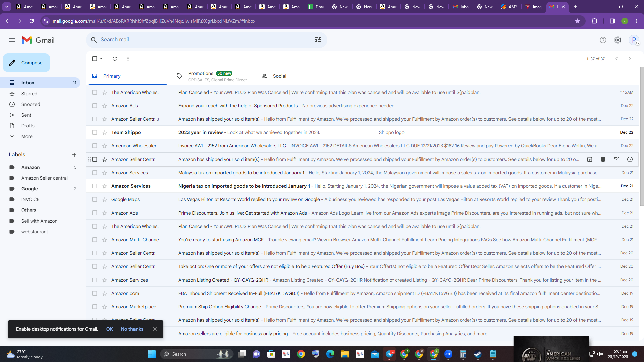Screen dimensions: 644x362
Task: Star the Team Shippo email
Action: 105,132
